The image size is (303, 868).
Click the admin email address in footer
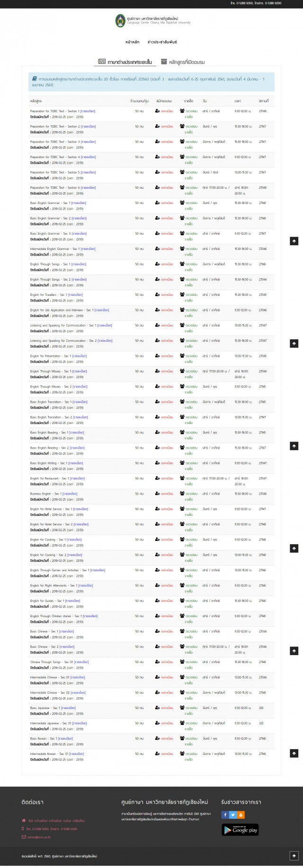[x=39, y=837]
